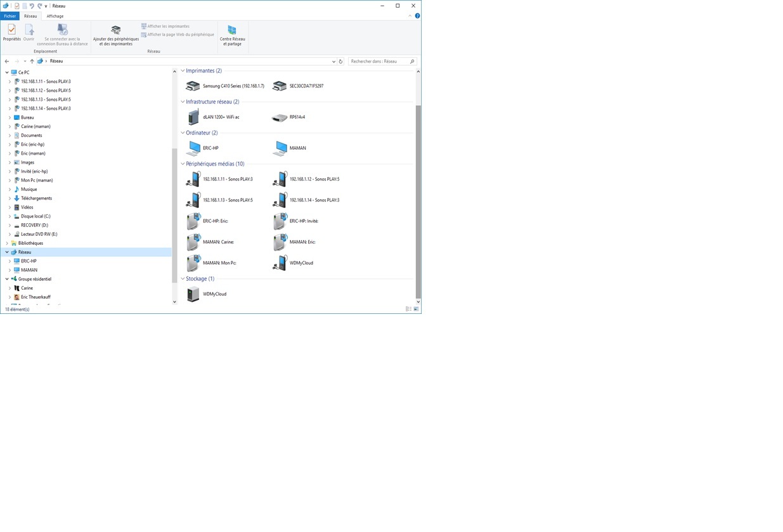This screenshot has height=532, width=783.
Task: Select Eric Theuerkauff under Groupe résidentiel
Action: pyautogui.click(x=36, y=297)
